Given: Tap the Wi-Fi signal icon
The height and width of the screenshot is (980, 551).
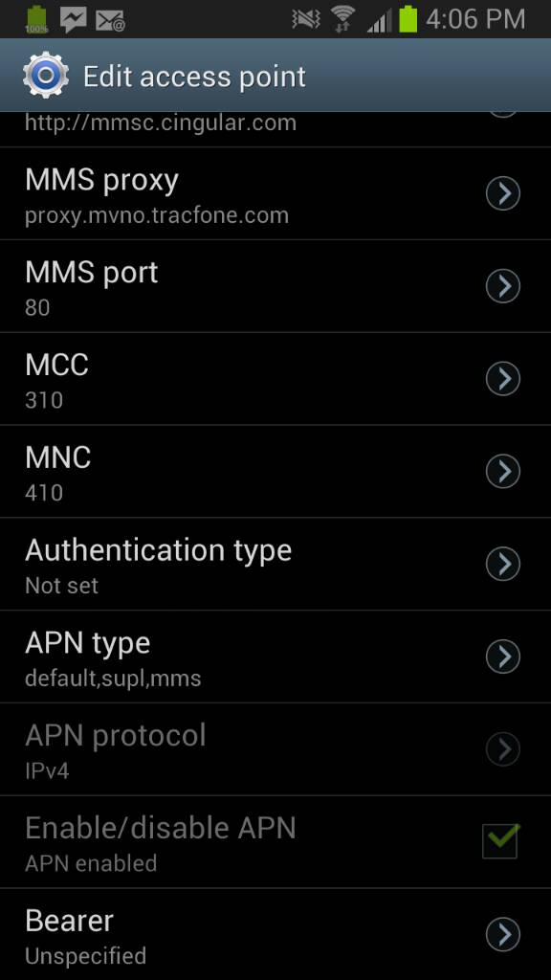Looking at the screenshot, I should pyautogui.click(x=342, y=19).
